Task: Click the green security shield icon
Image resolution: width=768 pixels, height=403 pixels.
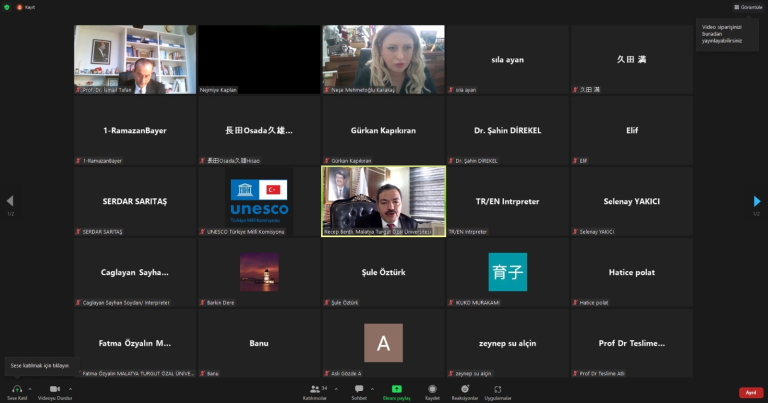Action: tap(8, 6)
